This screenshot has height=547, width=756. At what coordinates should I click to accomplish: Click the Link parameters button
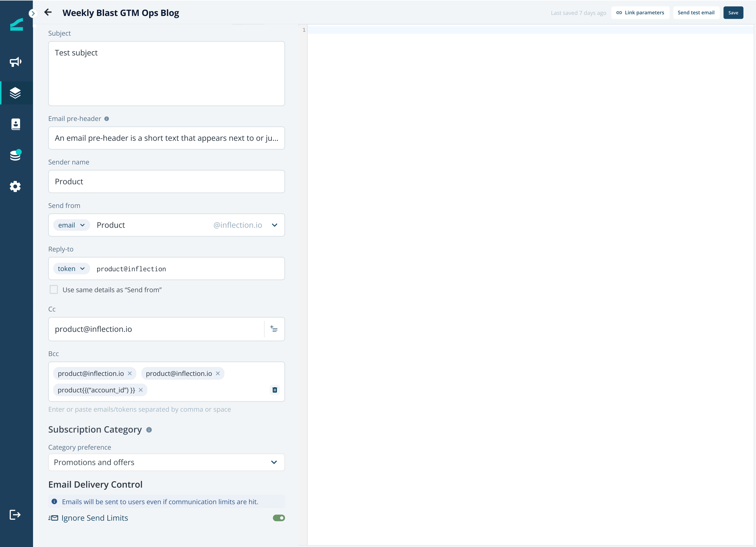point(640,13)
